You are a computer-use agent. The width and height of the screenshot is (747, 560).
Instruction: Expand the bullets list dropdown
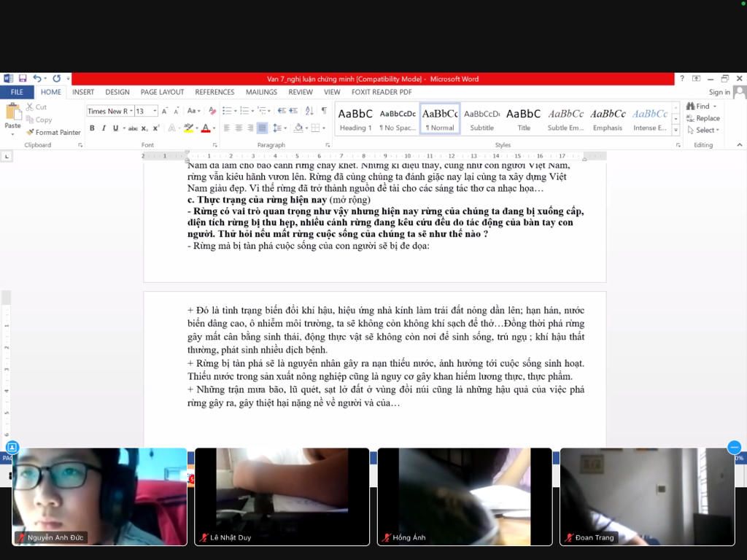(236, 111)
